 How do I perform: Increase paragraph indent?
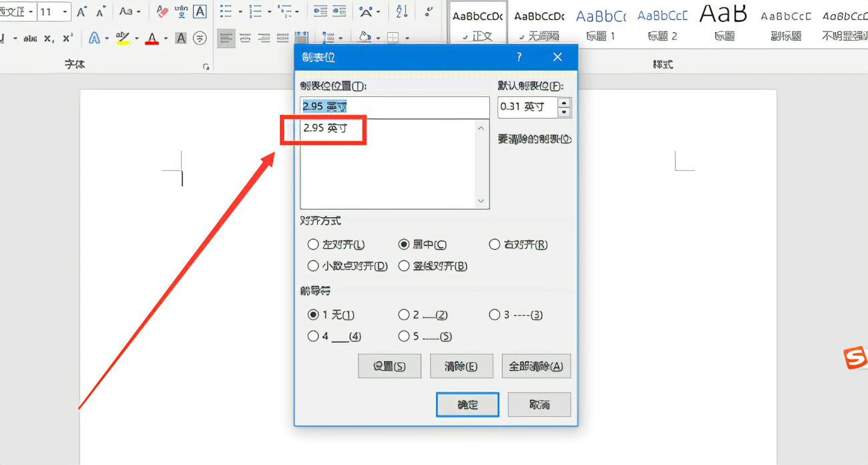click(x=339, y=12)
